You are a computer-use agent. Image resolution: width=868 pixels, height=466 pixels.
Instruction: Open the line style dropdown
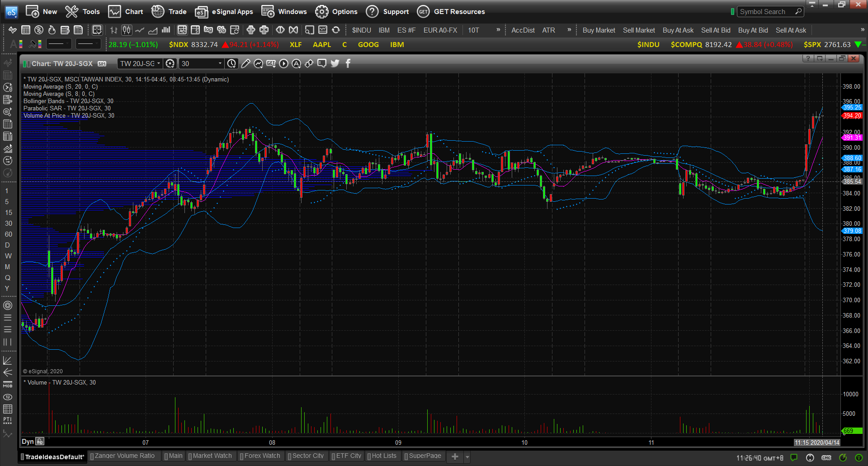[x=59, y=44]
